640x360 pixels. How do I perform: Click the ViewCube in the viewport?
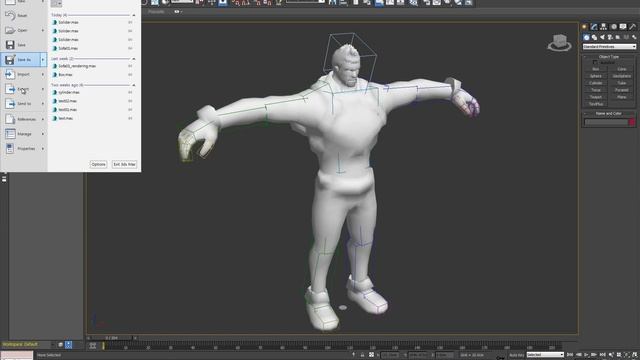click(x=559, y=42)
